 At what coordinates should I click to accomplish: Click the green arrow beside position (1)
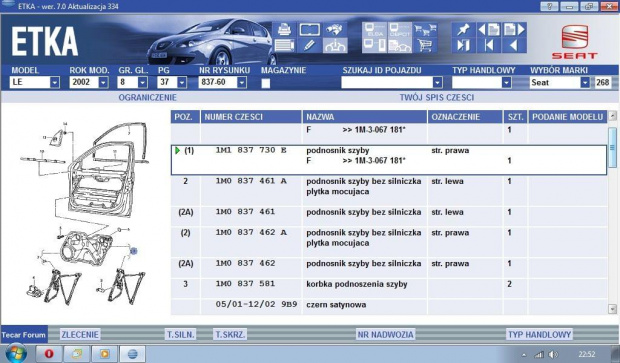click(178, 150)
